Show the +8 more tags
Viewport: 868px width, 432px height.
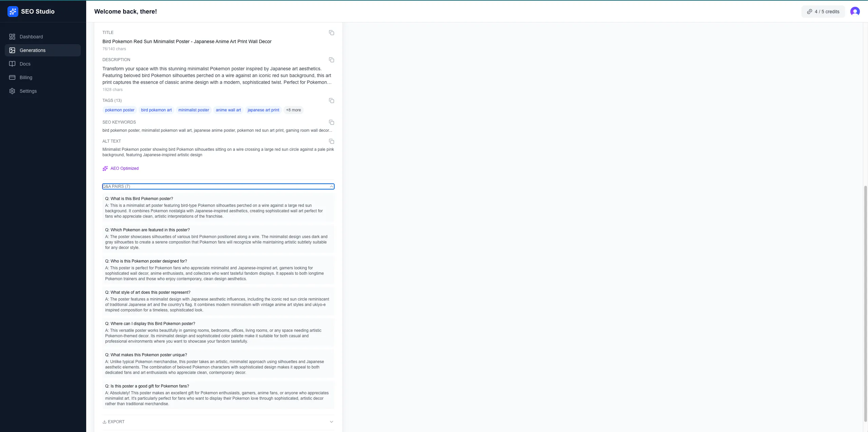pos(293,110)
